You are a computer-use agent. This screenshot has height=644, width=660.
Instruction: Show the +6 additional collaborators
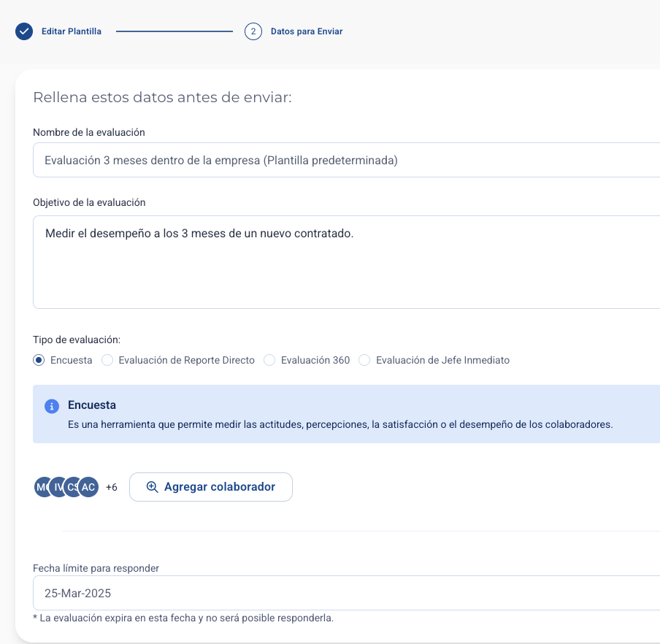(112, 487)
